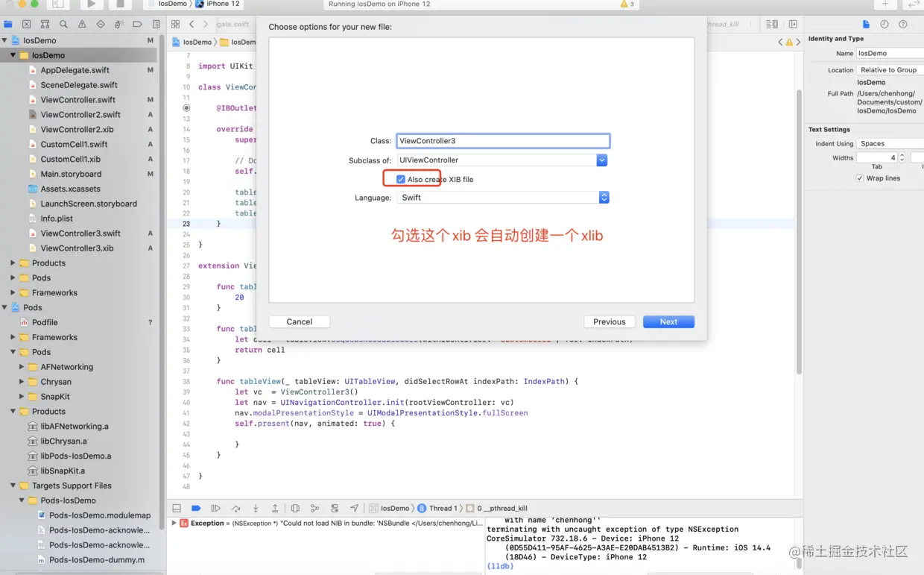Open the Location Relative to Group dropdown
The width and height of the screenshot is (924, 575).
[x=890, y=70]
